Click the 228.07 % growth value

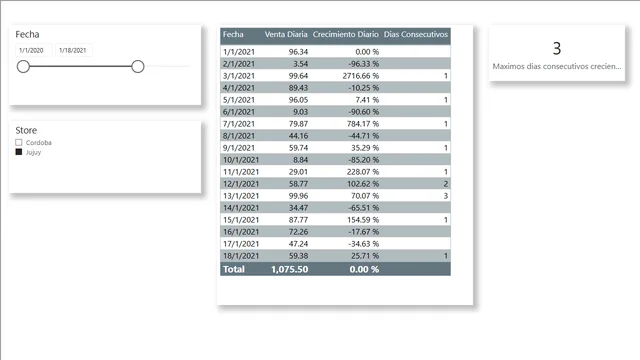[363, 172]
